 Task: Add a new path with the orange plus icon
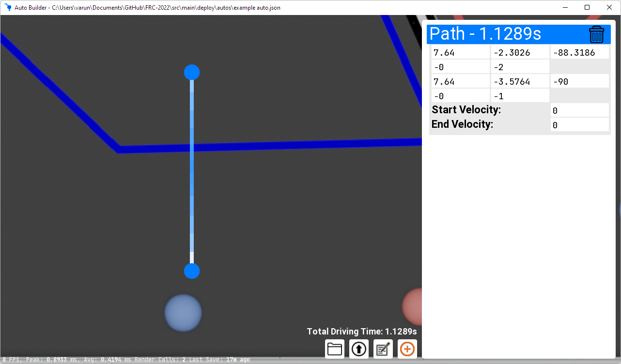point(407,349)
